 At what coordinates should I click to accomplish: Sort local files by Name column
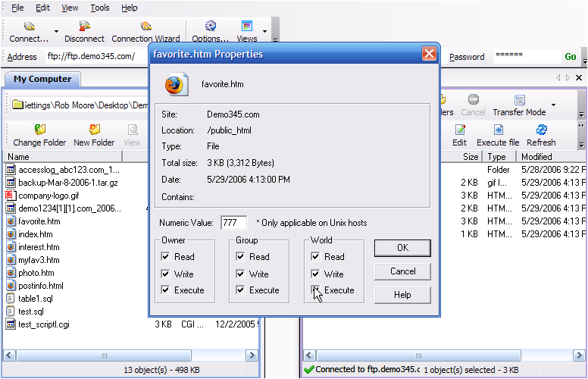click(x=63, y=156)
